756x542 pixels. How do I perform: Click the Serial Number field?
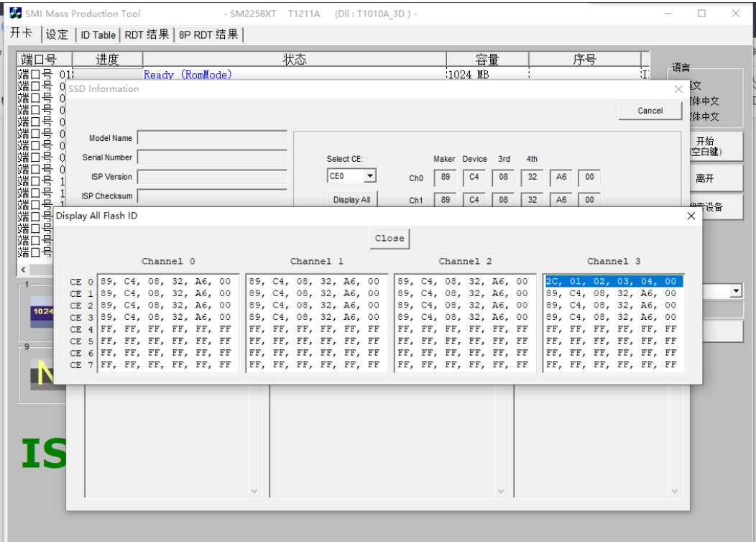point(212,157)
